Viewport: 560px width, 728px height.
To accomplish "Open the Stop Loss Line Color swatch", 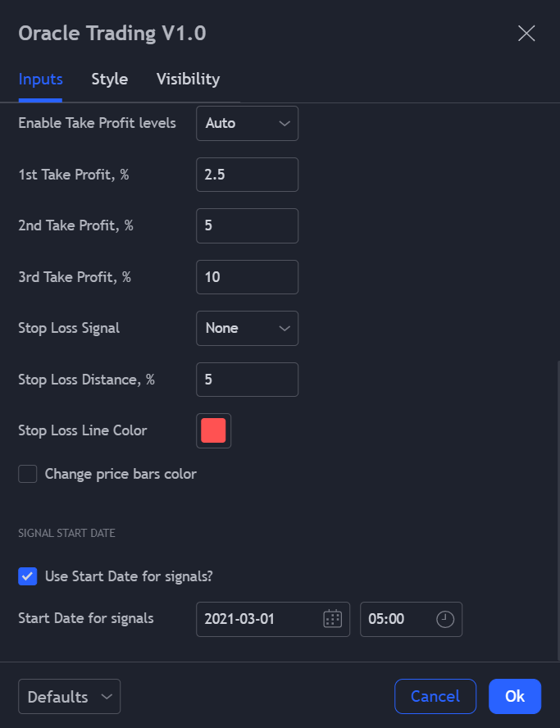I will coord(213,430).
